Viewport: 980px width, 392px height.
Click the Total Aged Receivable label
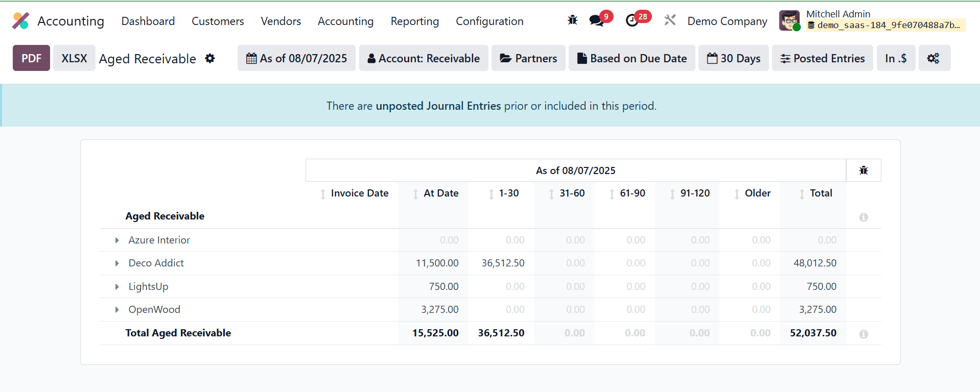click(178, 333)
